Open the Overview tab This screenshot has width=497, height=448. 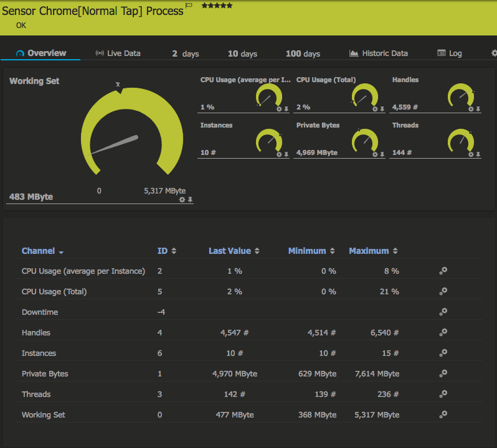(41, 53)
